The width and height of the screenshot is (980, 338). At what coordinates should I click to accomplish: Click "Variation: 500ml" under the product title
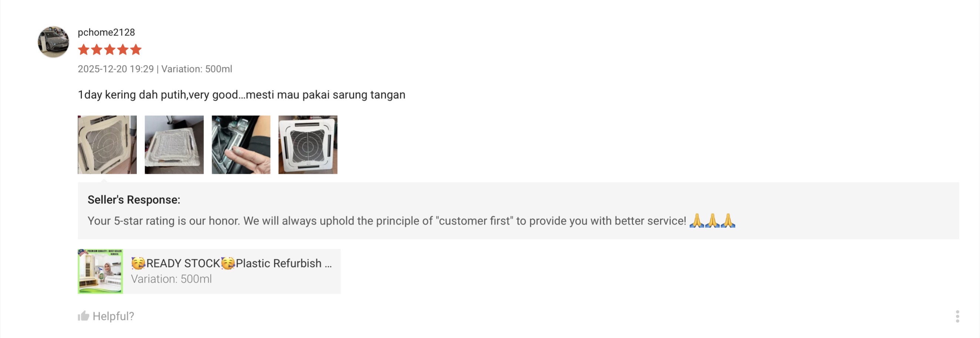(x=171, y=279)
